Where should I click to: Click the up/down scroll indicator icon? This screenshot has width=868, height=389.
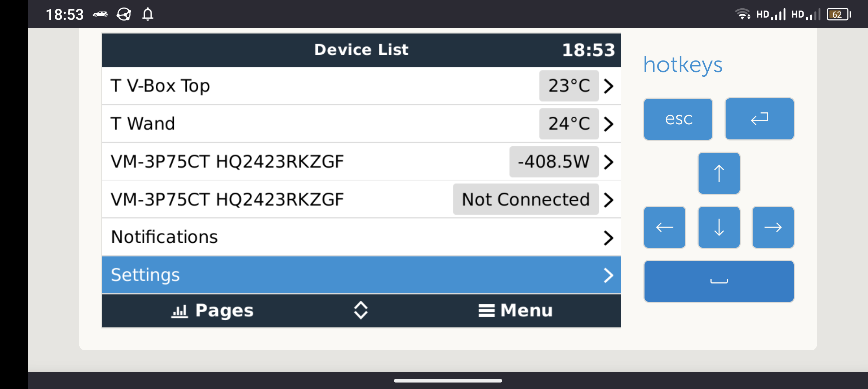click(x=361, y=310)
